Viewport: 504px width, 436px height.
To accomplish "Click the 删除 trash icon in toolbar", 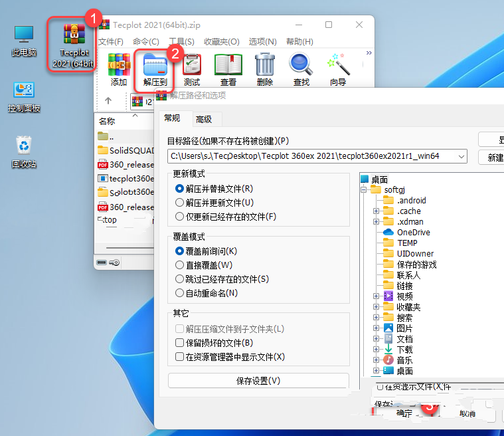I will click(x=265, y=70).
